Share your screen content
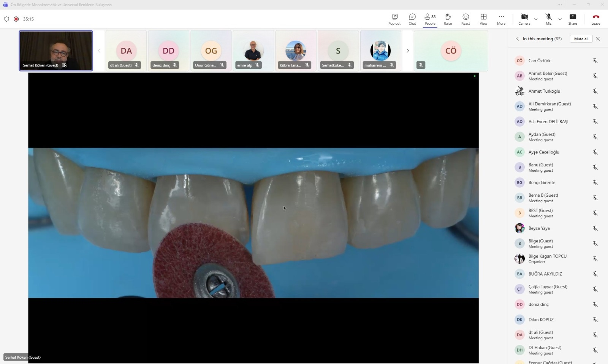This screenshot has height=364, width=608. point(572,19)
